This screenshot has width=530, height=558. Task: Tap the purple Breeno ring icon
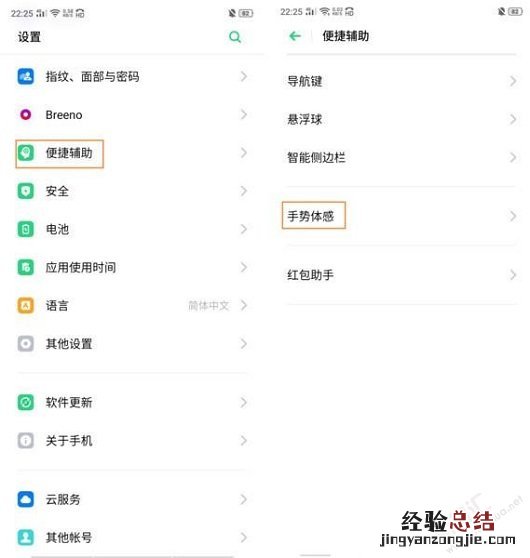click(x=26, y=115)
